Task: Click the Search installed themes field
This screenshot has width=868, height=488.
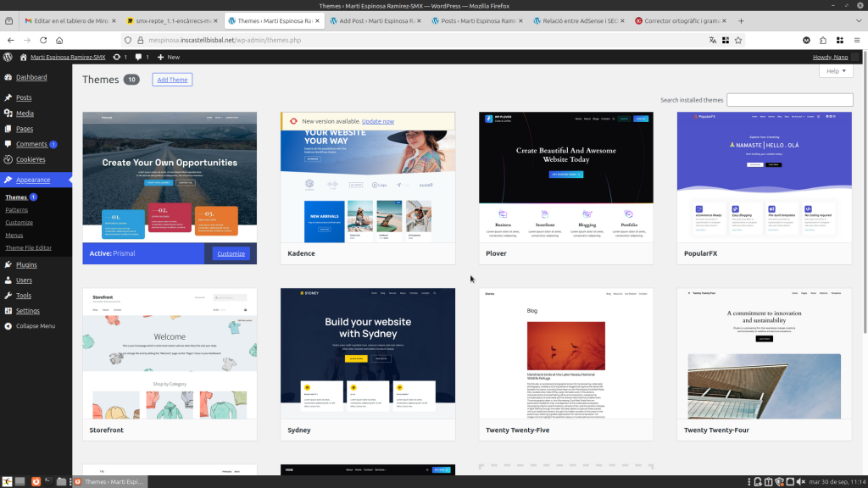Action: pyautogui.click(x=789, y=100)
